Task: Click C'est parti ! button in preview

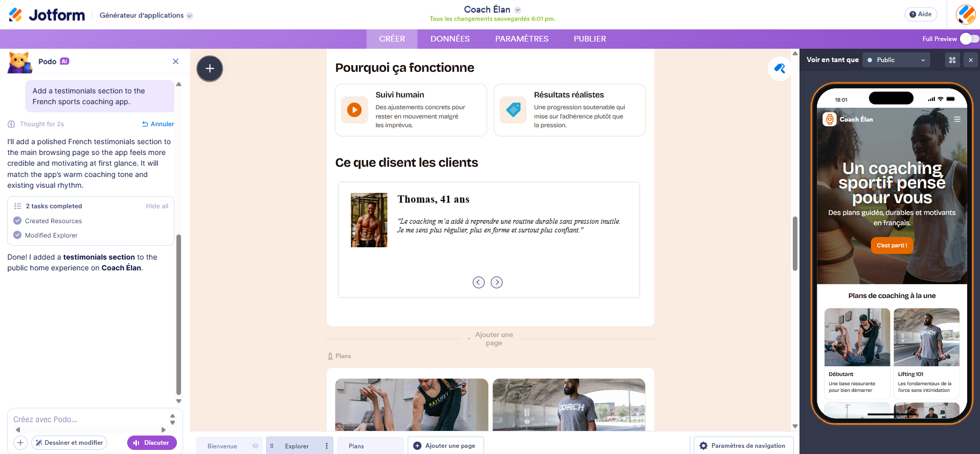Action: pos(892,245)
